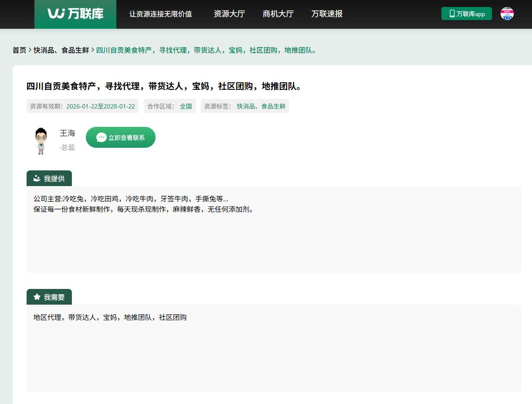This screenshot has height=404, width=532.
Task: Click 王海's cartoon avatar
Action: (41, 141)
